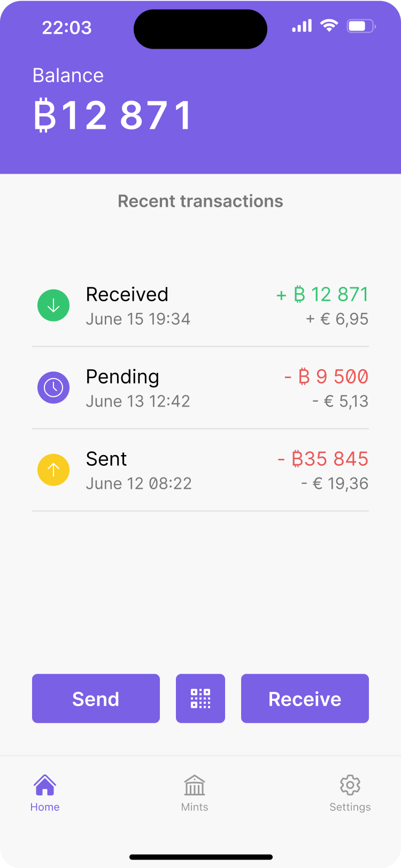This screenshot has height=868, width=401.
Task: Switch to the Mints tab label
Action: [x=195, y=807]
